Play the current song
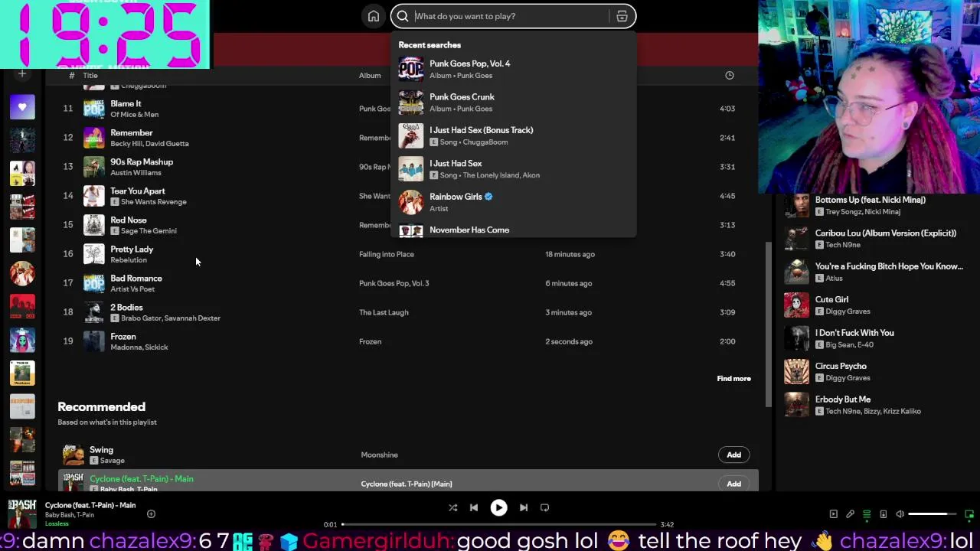This screenshot has height=551, width=980. tap(498, 507)
